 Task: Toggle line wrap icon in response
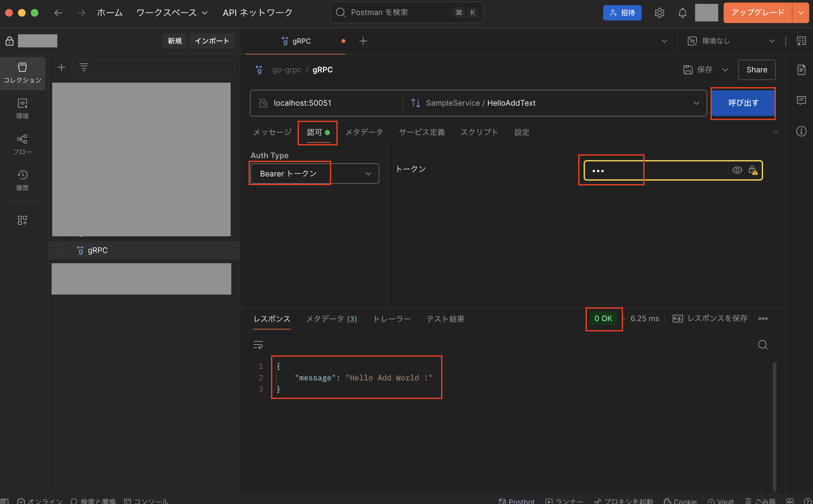pyautogui.click(x=258, y=344)
